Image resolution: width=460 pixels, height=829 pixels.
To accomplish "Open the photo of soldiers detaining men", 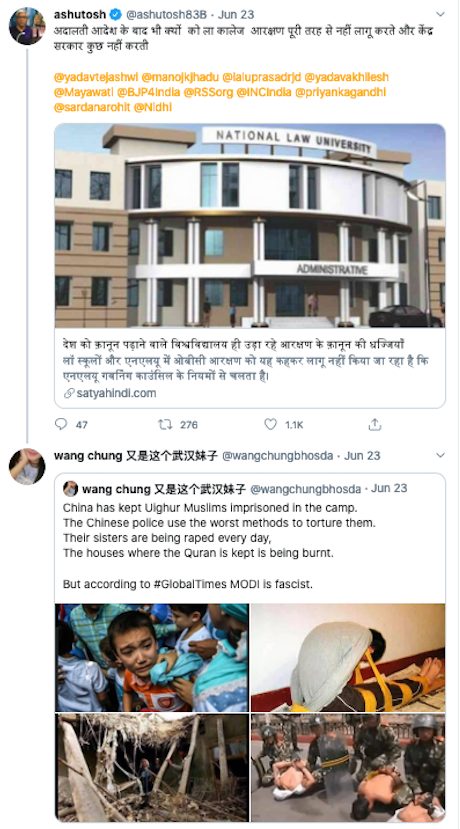I will pyautogui.click(x=348, y=767).
